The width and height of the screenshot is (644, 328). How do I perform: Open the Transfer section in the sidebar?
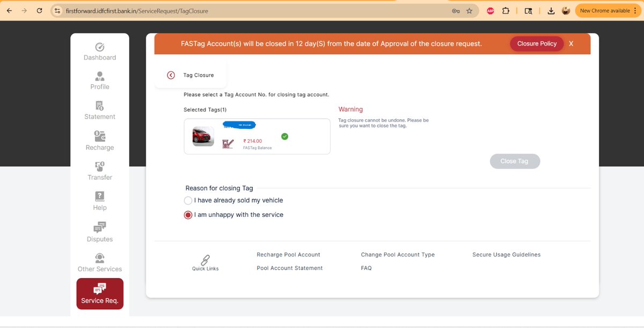[x=100, y=171]
